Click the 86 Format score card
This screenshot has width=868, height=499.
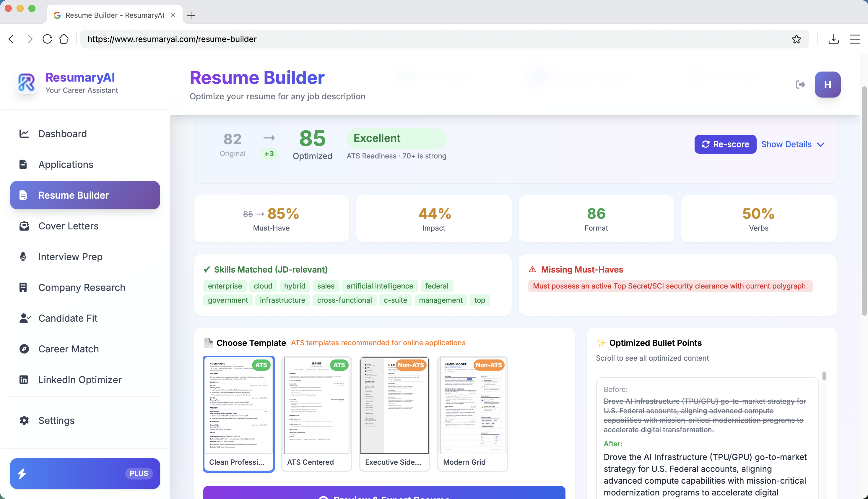(596, 219)
